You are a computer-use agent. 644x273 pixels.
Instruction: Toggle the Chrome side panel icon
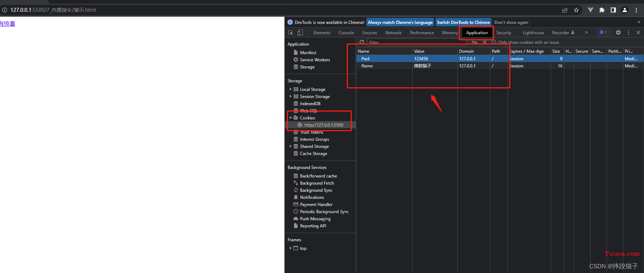[x=613, y=10]
